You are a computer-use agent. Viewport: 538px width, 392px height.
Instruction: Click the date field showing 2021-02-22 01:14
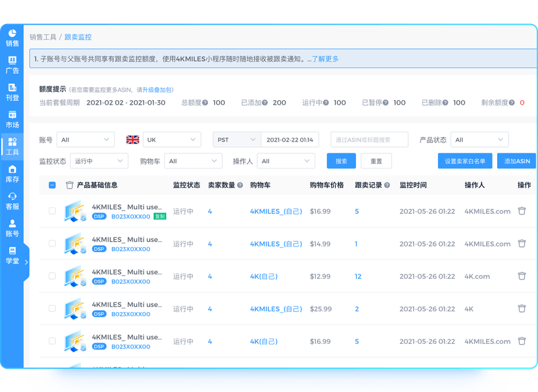[x=290, y=140]
